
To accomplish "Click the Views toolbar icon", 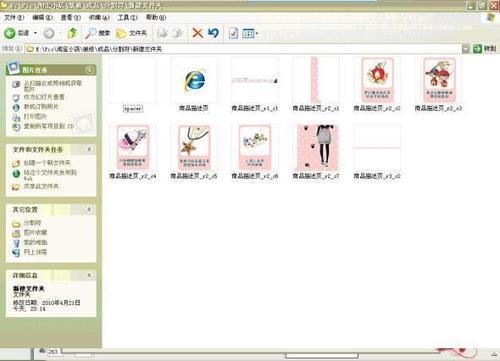I will pyautogui.click(x=248, y=33).
